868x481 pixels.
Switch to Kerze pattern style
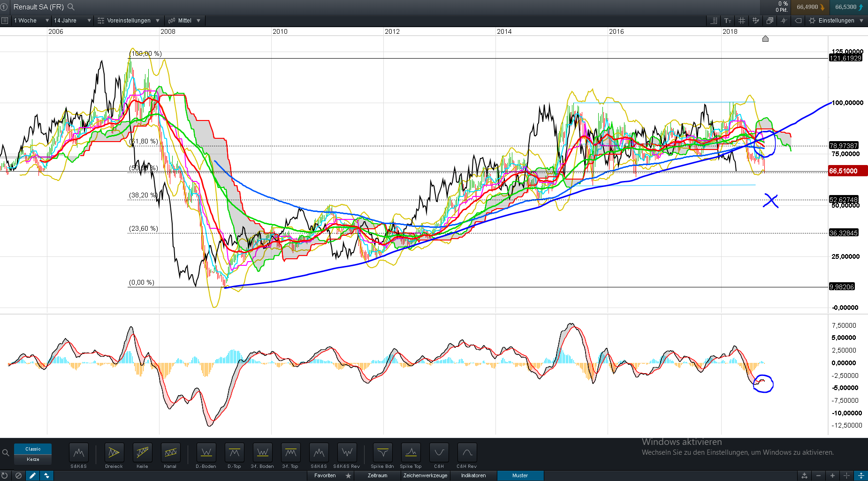click(x=33, y=459)
